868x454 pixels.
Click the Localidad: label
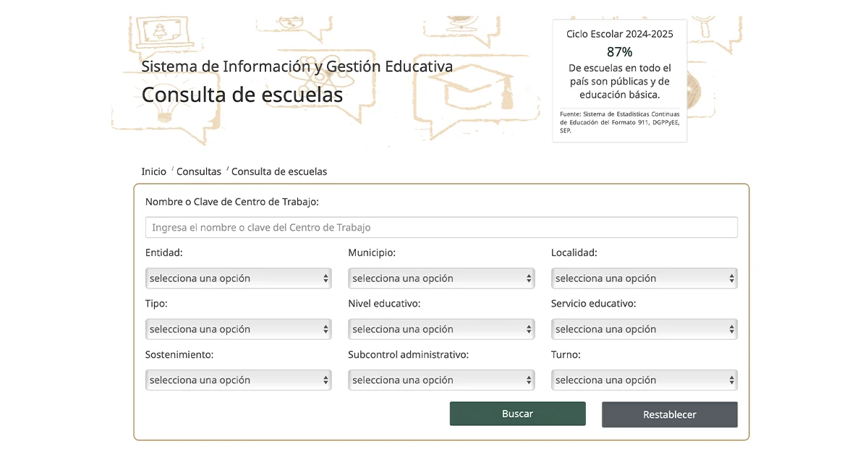pyautogui.click(x=574, y=253)
